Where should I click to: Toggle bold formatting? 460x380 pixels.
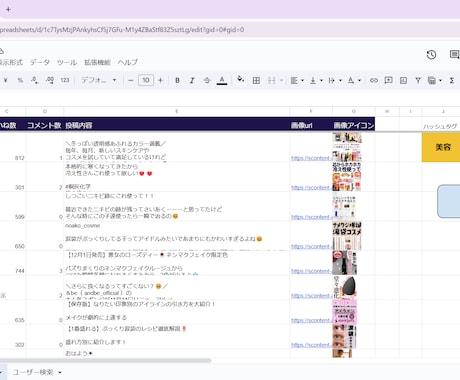(177, 80)
